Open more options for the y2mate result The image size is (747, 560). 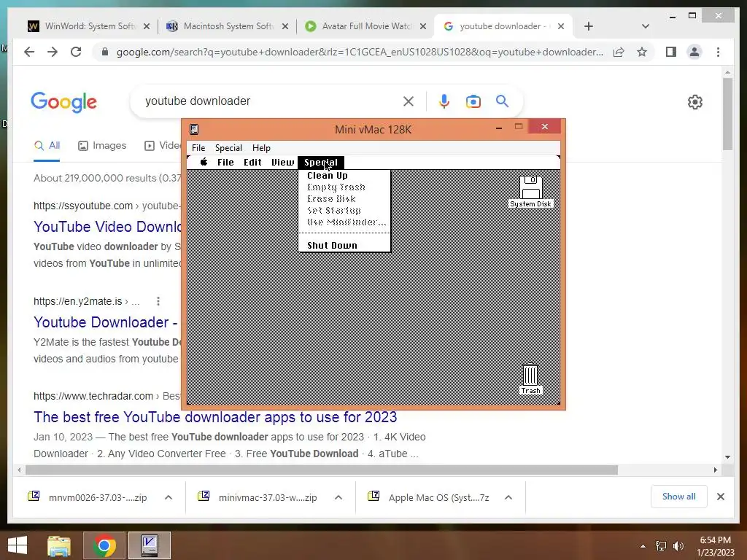[x=158, y=301]
